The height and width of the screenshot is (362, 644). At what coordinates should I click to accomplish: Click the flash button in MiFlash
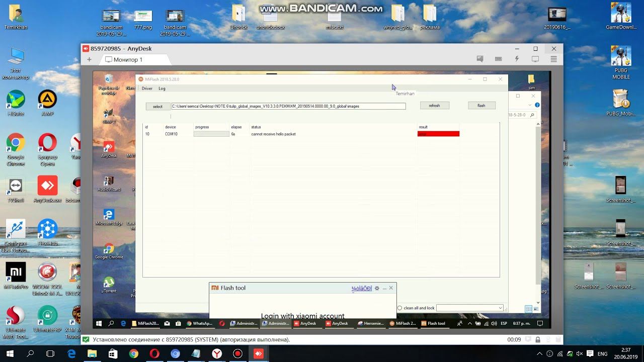[x=481, y=106]
